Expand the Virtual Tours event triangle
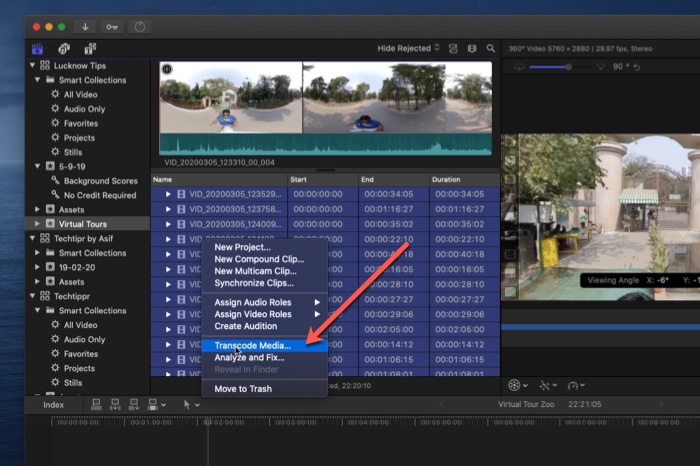 click(38, 223)
